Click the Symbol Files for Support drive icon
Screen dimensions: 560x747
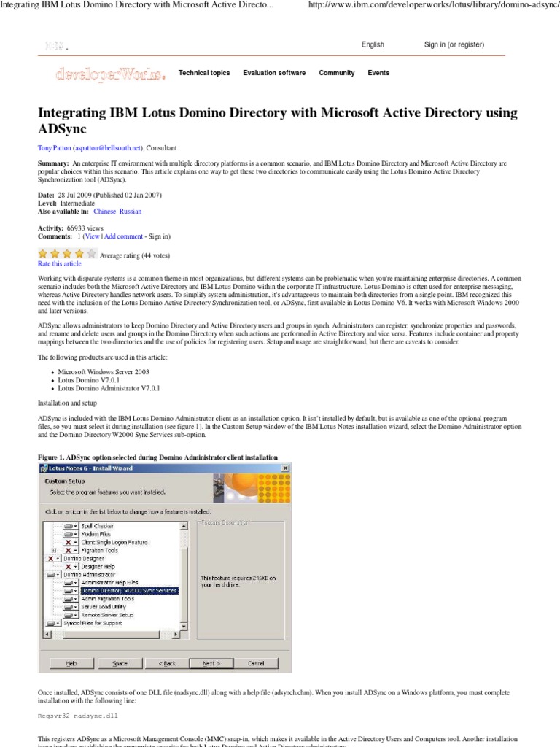pyautogui.click(x=53, y=623)
